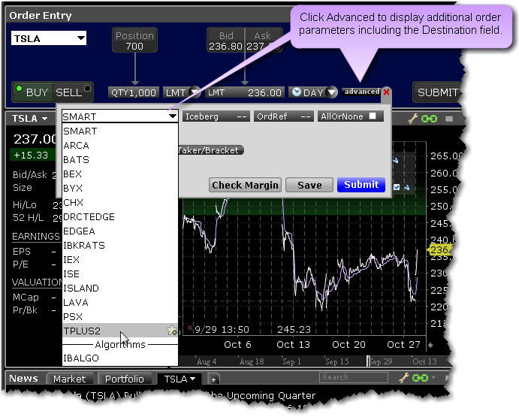The height and width of the screenshot is (420, 519).
Task: Click the wrench icon in News panel
Action: [403, 378]
